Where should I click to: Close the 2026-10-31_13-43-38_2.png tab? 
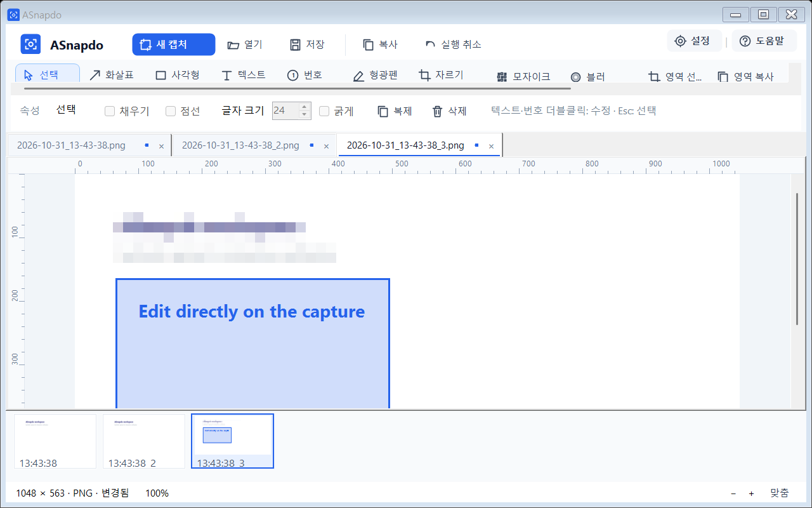326,146
